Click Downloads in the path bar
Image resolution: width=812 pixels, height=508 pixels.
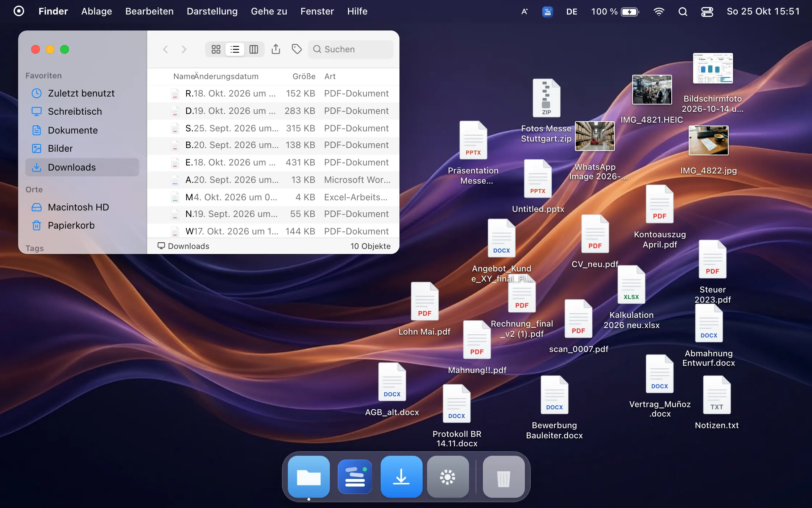click(x=183, y=246)
